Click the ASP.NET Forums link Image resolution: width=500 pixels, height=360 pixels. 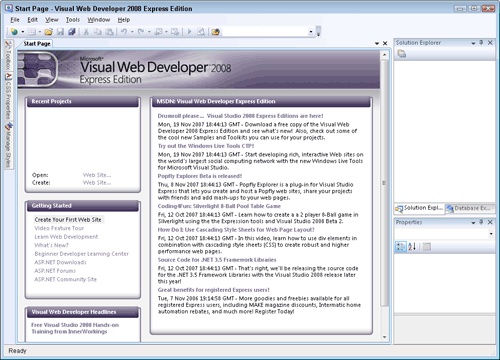[55, 271]
